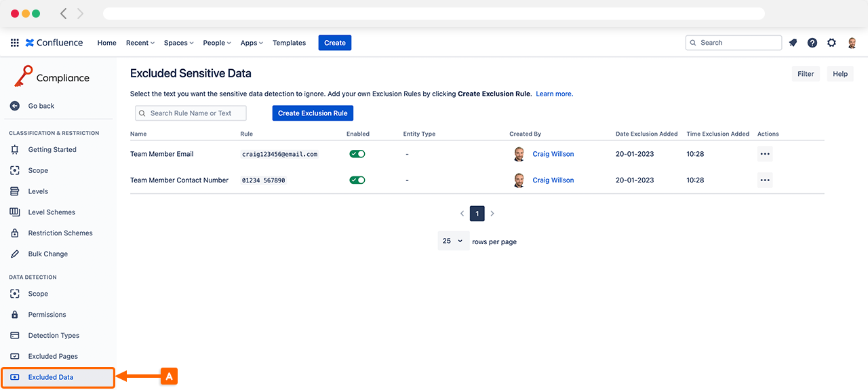Open the Templates menu item
The image size is (868, 390).
tap(289, 43)
